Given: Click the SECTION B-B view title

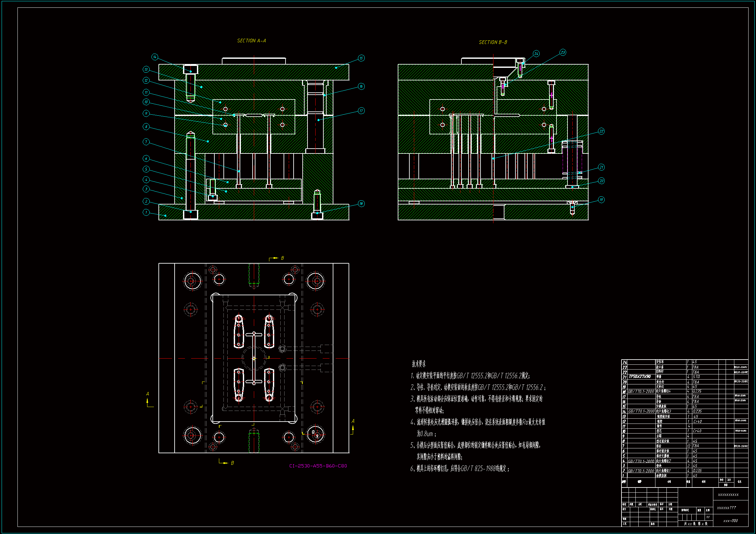Looking at the screenshot, I should click(x=492, y=42).
